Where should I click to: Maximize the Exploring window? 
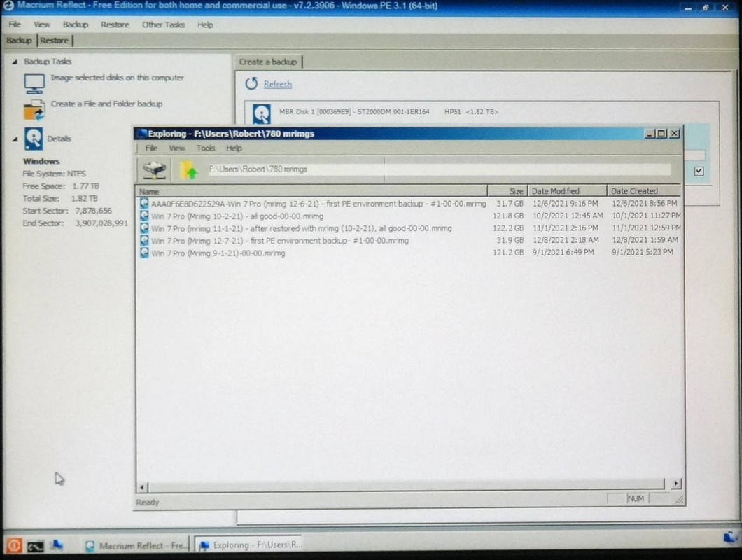tap(662, 134)
